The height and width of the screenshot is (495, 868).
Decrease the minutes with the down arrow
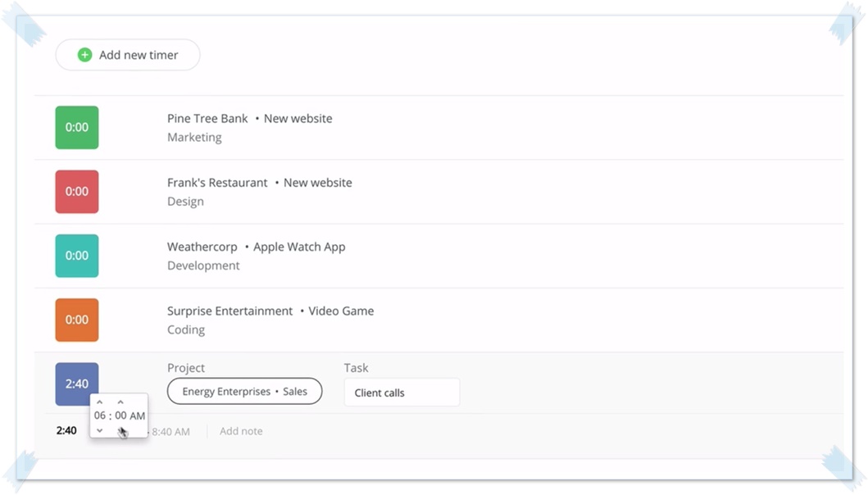click(x=120, y=430)
